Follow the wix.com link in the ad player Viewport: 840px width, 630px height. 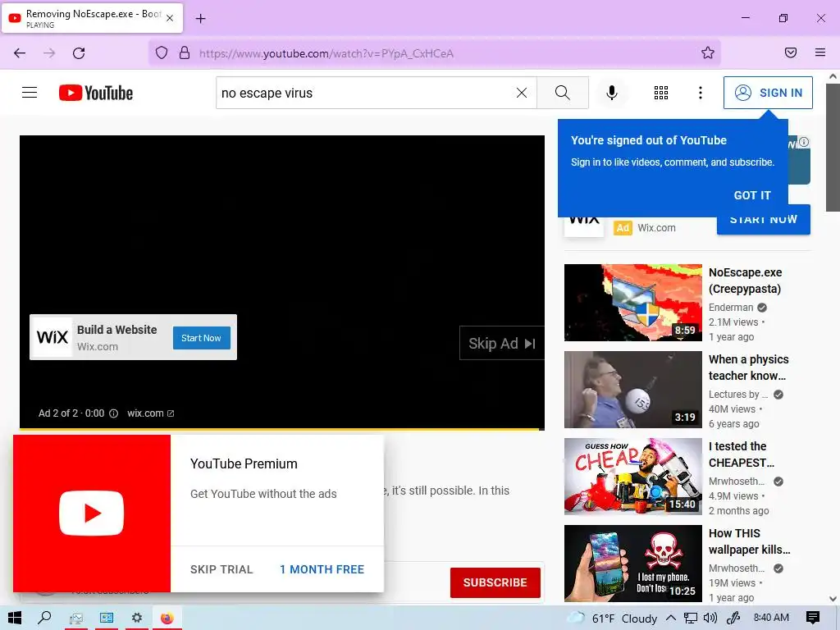point(151,413)
